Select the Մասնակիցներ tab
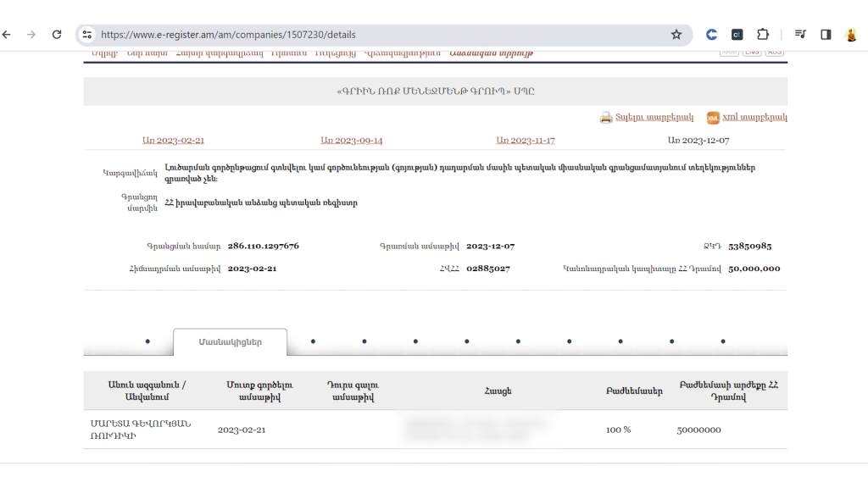This screenshot has width=868, height=488. click(x=230, y=342)
